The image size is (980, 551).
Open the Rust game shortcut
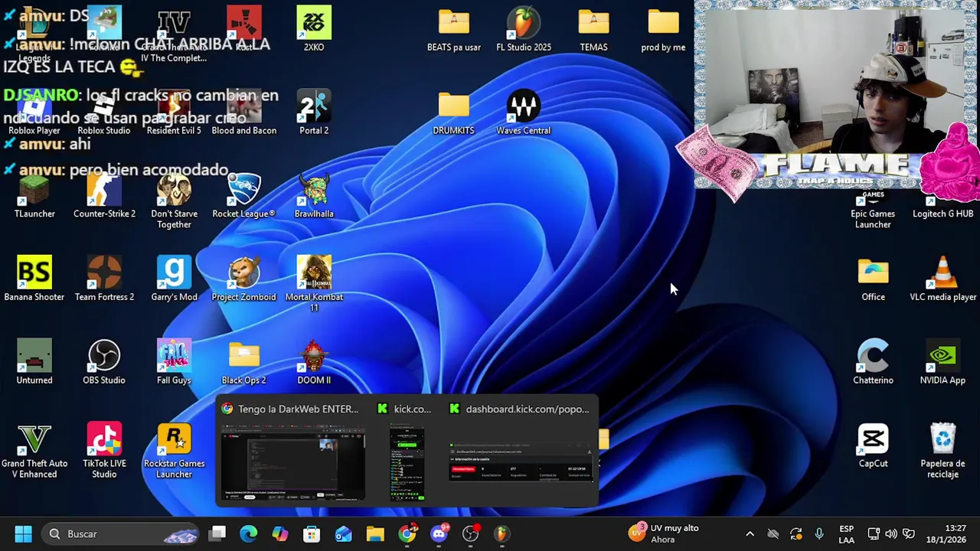(x=244, y=29)
